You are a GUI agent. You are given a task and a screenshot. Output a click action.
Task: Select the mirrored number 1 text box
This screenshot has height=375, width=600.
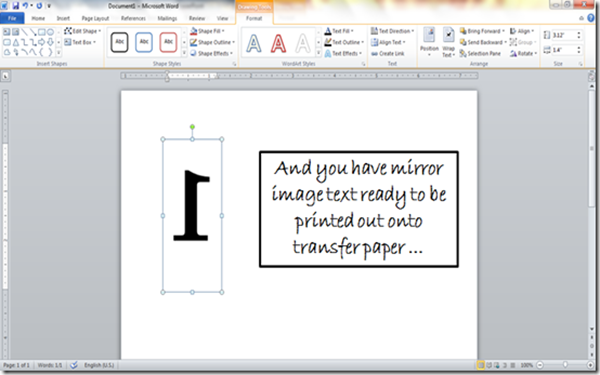click(192, 215)
